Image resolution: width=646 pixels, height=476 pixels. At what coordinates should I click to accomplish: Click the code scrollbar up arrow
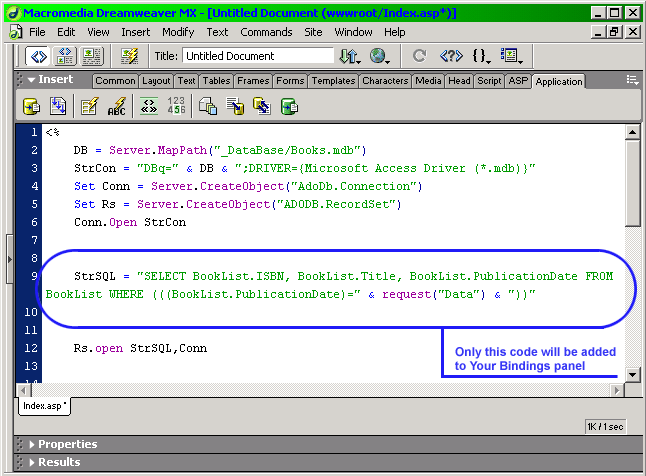tap(632, 132)
